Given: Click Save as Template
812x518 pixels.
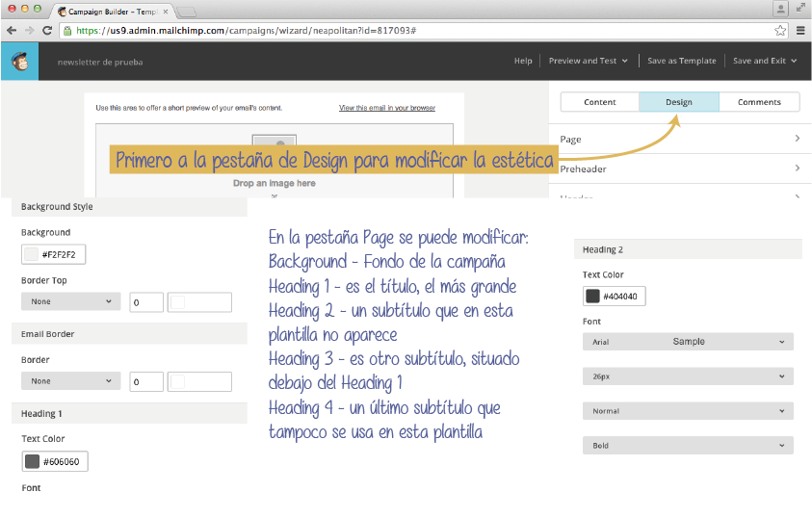Looking at the screenshot, I should tap(682, 61).
